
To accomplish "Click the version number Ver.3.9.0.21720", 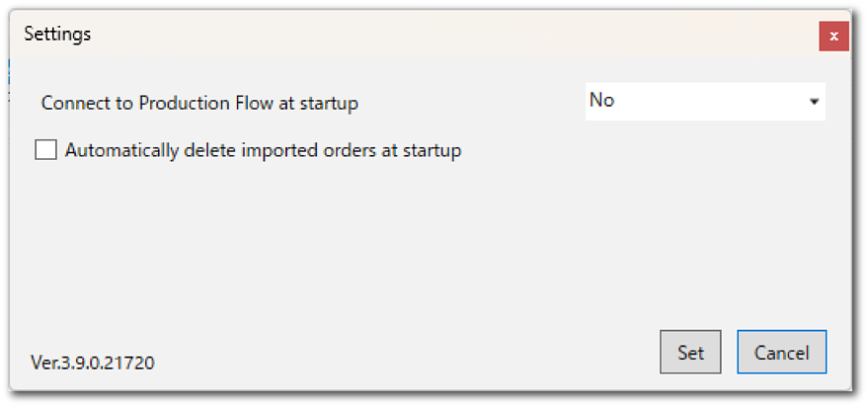I will [x=93, y=363].
